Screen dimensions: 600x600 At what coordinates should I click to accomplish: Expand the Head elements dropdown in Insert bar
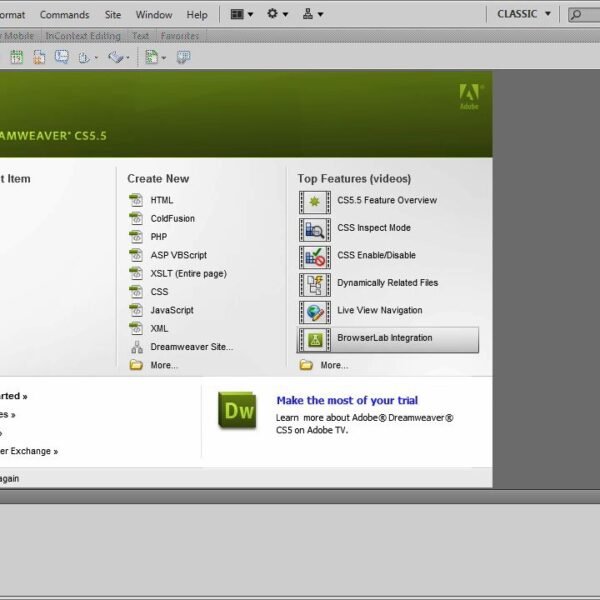88,57
